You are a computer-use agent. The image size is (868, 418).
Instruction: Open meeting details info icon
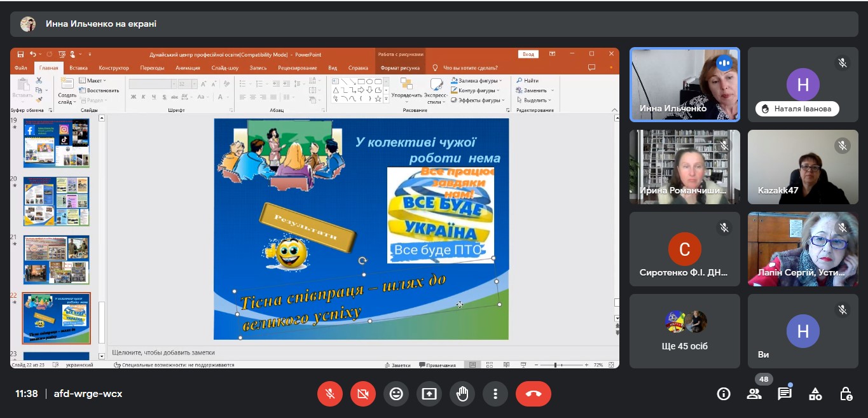tap(724, 394)
